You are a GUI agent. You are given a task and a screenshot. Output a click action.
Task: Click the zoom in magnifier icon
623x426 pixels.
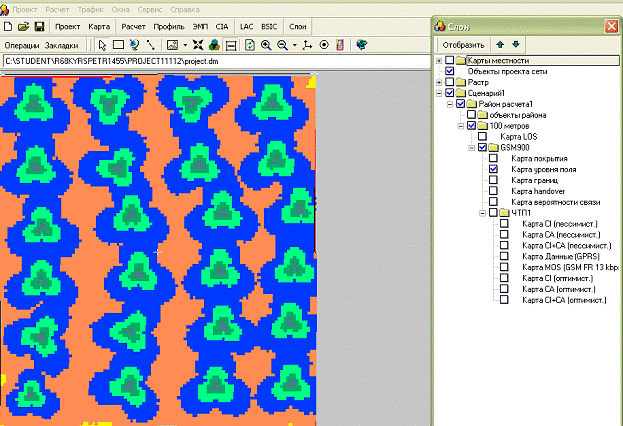(267, 45)
